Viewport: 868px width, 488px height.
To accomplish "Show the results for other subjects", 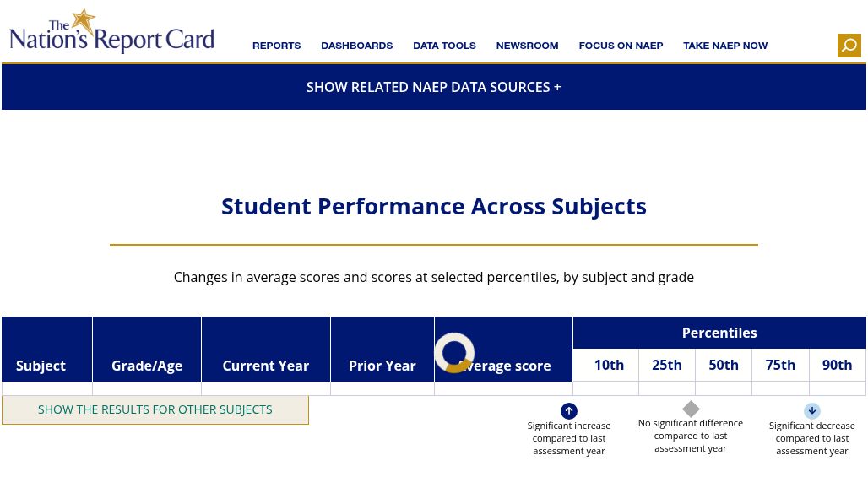I will (155, 410).
